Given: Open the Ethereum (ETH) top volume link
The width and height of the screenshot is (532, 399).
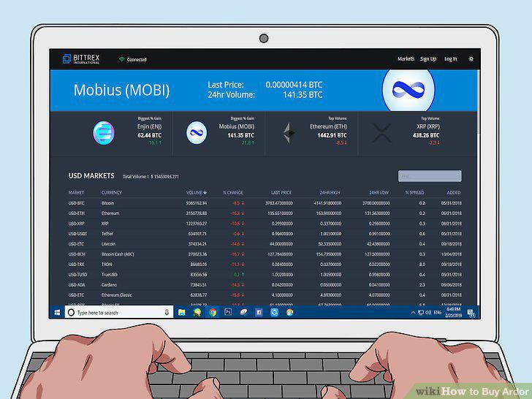Looking at the screenshot, I should [328, 126].
